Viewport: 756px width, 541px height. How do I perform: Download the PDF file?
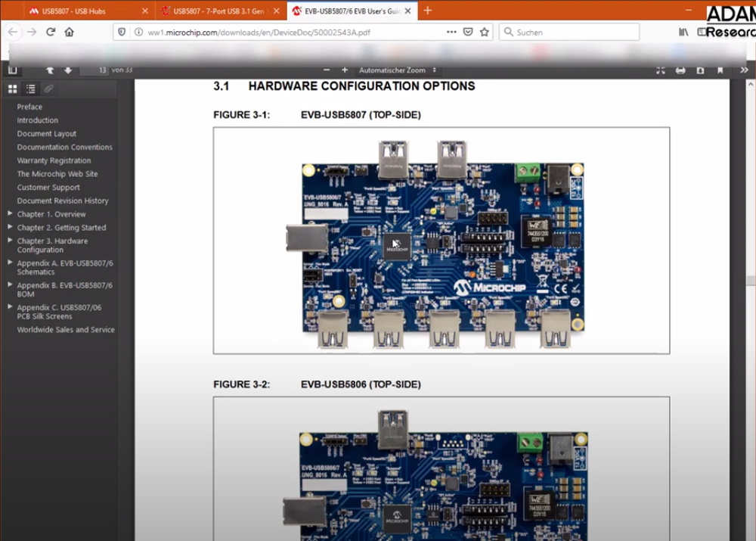click(x=700, y=70)
